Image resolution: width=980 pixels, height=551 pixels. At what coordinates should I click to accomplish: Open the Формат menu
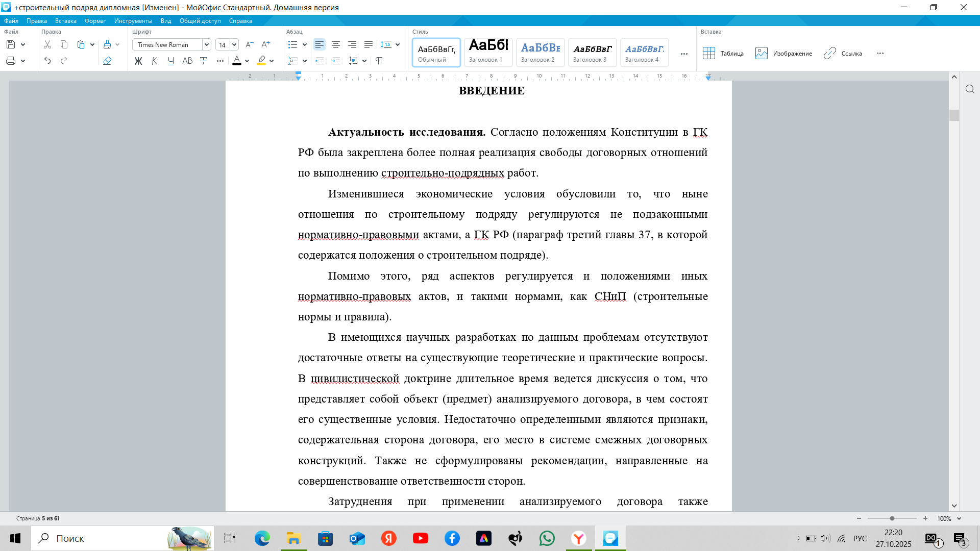(95, 21)
